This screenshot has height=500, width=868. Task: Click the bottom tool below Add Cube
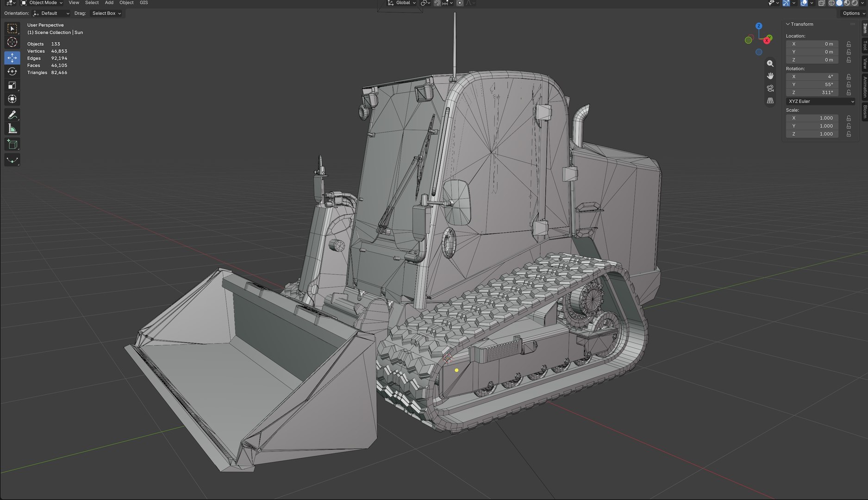pyautogui.click(x=12, y=160)
